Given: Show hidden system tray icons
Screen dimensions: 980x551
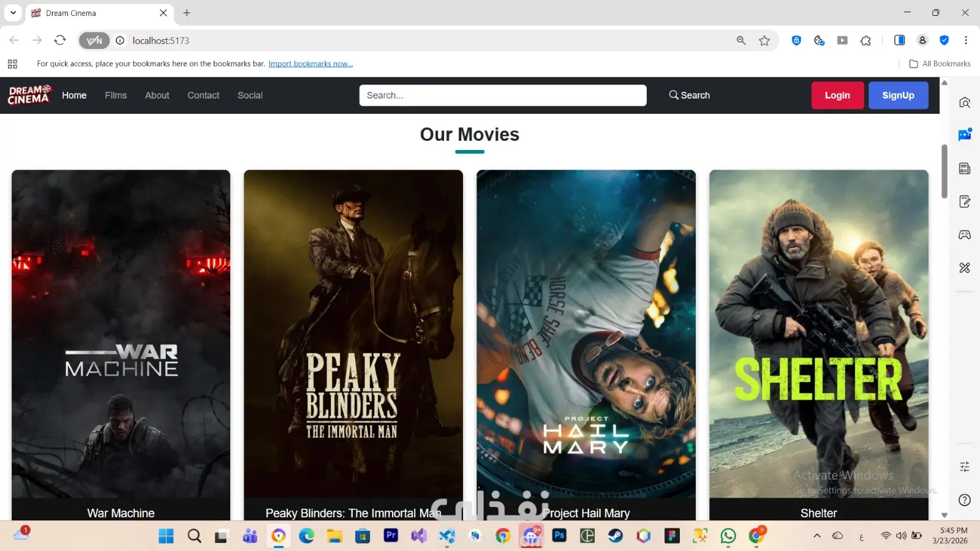Looking at the screenshot, I should pyautogui.click(x=817, y=536).
